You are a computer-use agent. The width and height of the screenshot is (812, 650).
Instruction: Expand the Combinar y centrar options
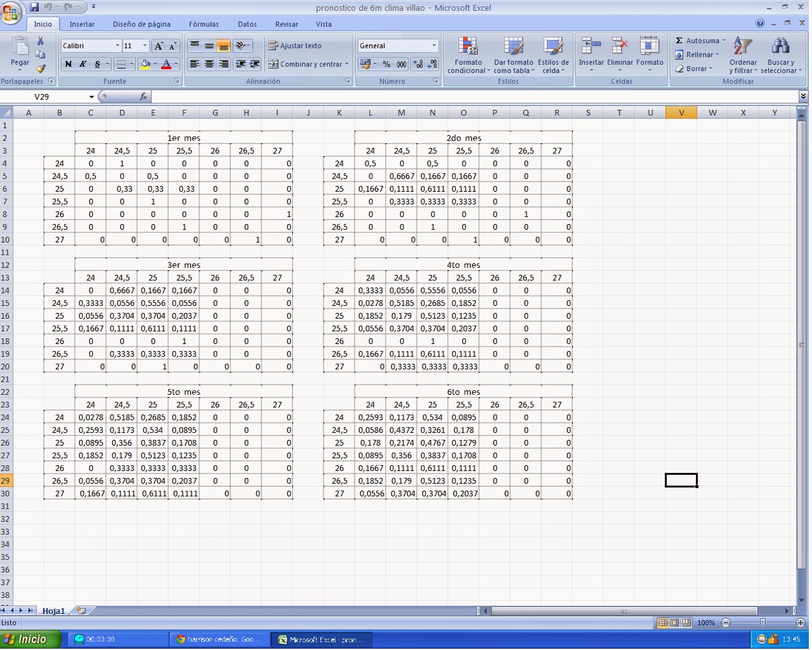347,64
